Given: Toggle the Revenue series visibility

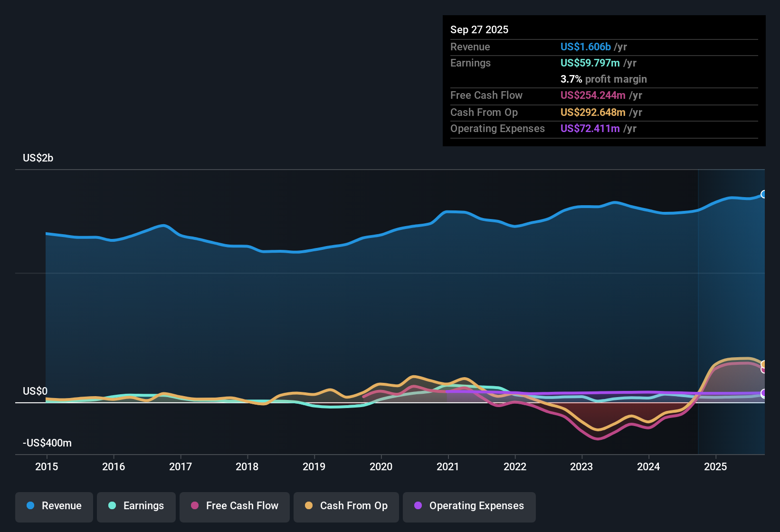Looking at the screenshot, I should tap(54, 507).
